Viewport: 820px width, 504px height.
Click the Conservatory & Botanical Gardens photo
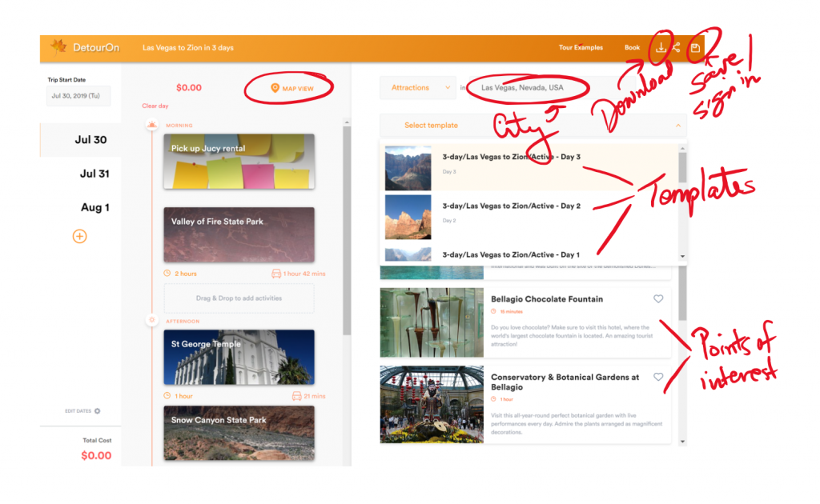tap(432, 404)
